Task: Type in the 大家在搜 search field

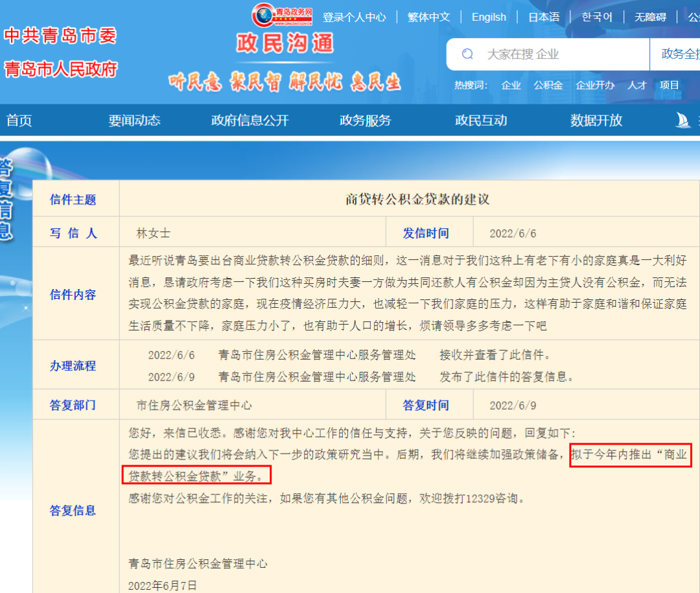Action: [x=557, y=54]
